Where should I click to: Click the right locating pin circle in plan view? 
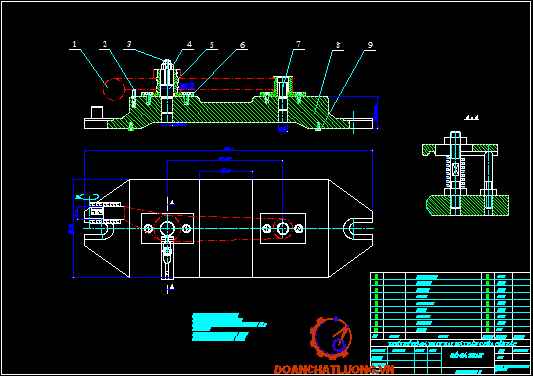click(x=282, y=228)
